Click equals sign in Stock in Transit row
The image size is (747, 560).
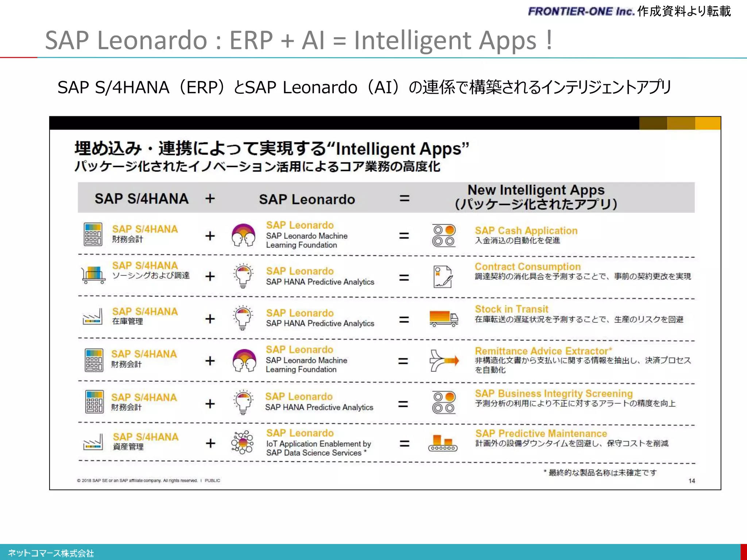(404, 320)
